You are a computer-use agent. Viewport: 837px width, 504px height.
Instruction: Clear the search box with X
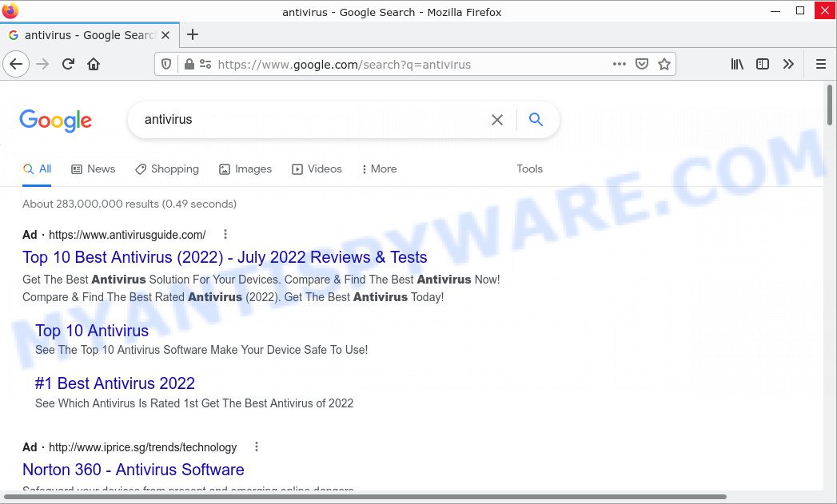coord(497,120)
